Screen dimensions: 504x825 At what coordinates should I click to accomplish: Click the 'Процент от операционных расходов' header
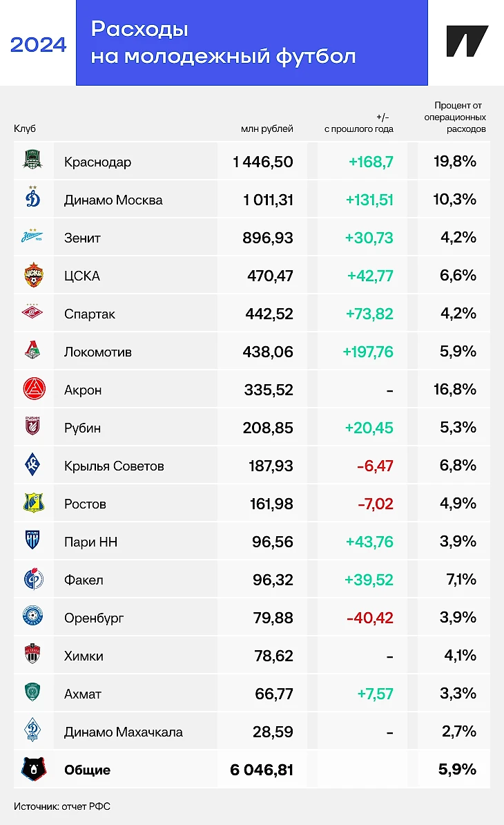tap(455, 117)
